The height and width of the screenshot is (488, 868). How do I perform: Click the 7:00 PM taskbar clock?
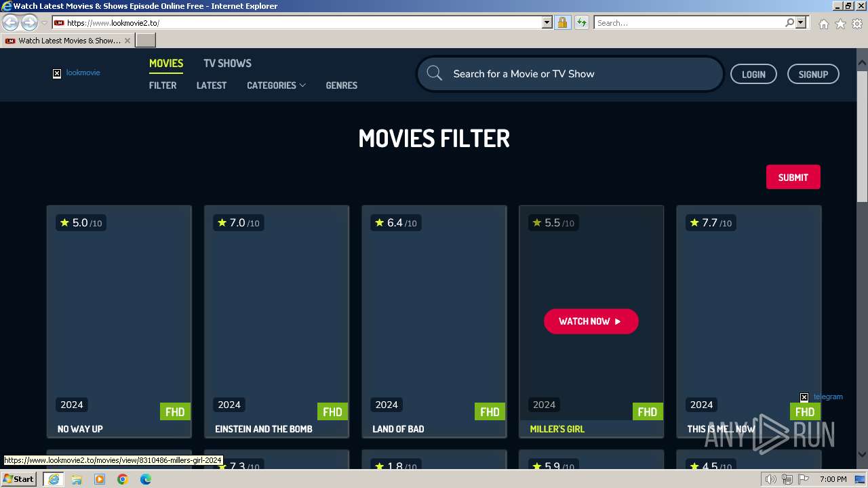[x=833, y=479]
